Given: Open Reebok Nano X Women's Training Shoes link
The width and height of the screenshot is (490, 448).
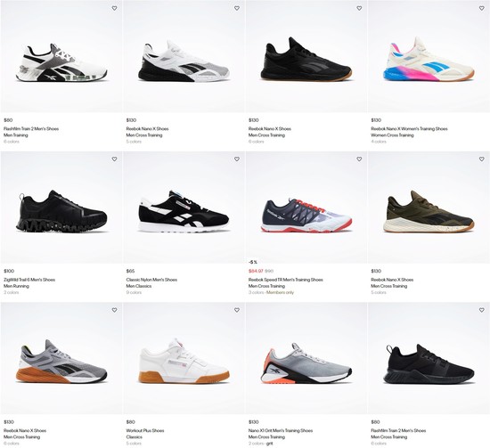Looking at the screenshot, I should tap(409, 129).
